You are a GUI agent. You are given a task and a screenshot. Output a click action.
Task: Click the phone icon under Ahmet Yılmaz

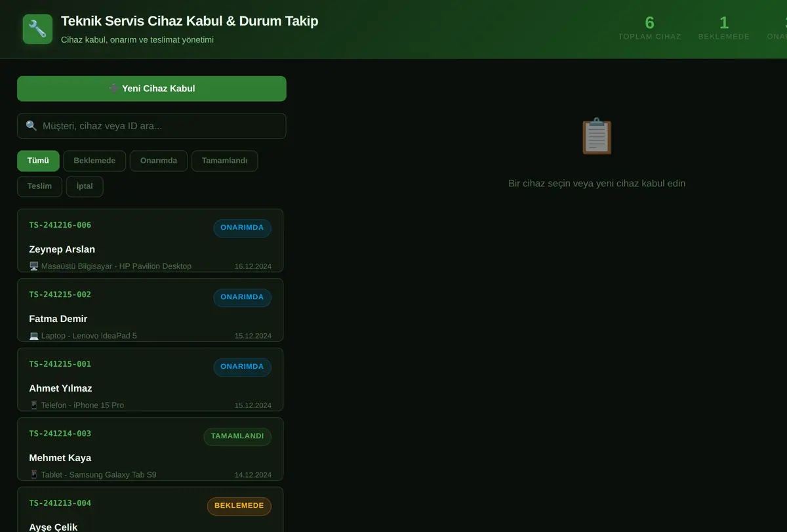point(34,405)
